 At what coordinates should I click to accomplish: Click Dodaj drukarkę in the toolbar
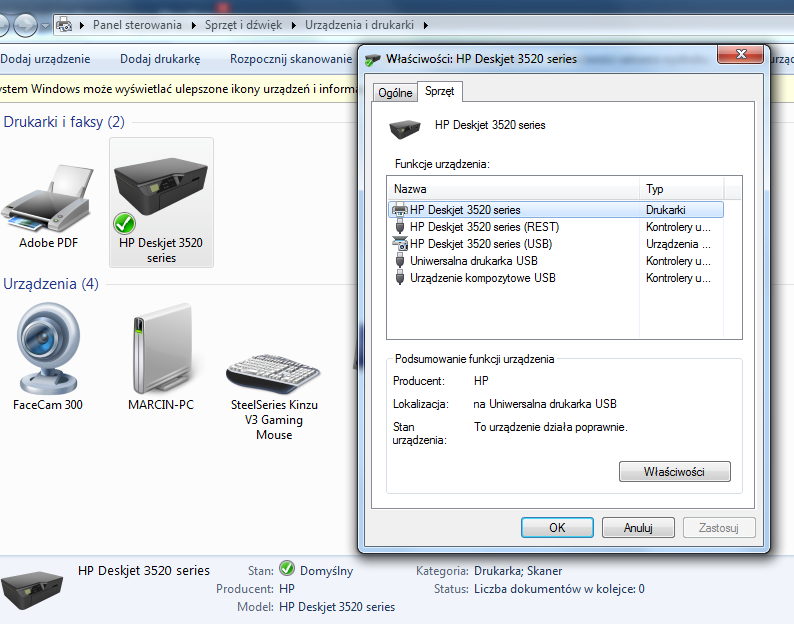160,59
